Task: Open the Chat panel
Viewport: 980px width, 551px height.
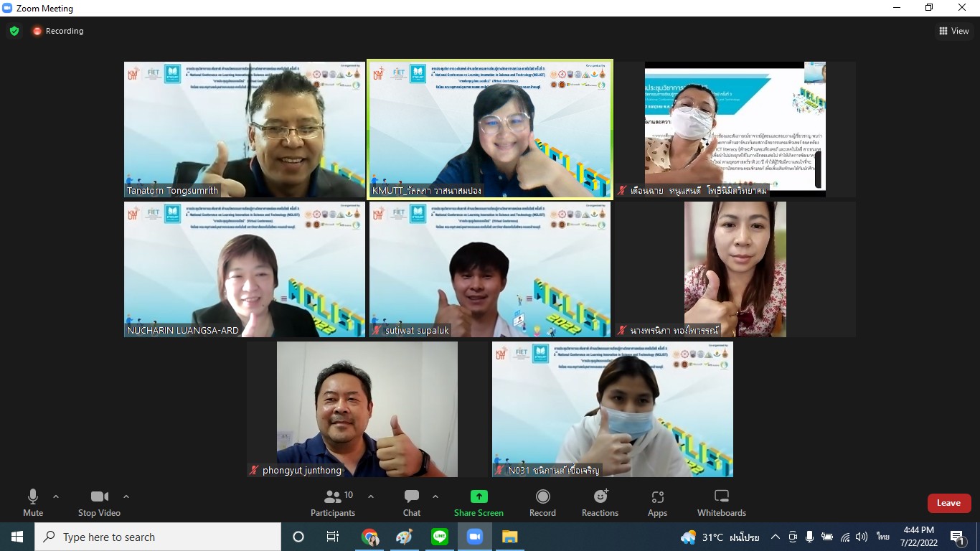Action: [412, 502]
